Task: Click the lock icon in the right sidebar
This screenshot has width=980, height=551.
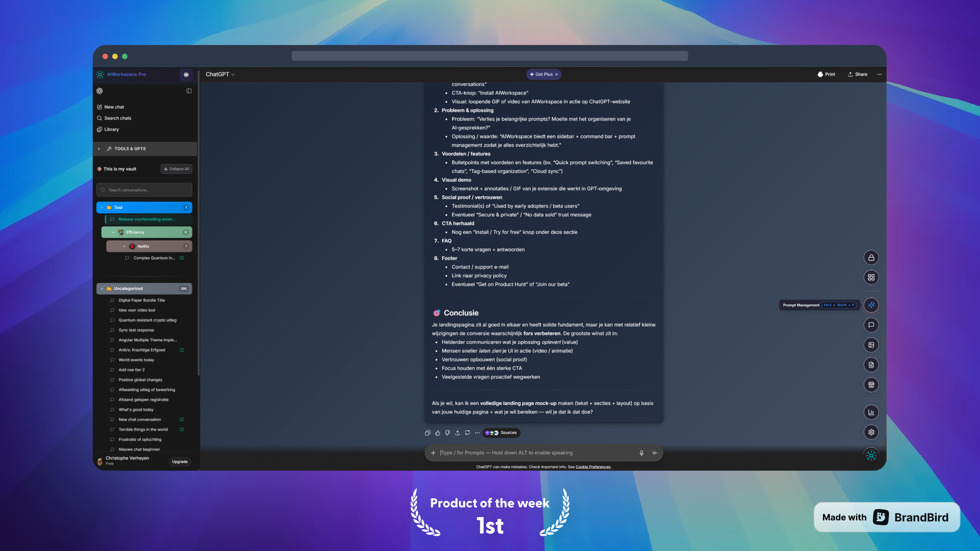Action: [871, 258]
